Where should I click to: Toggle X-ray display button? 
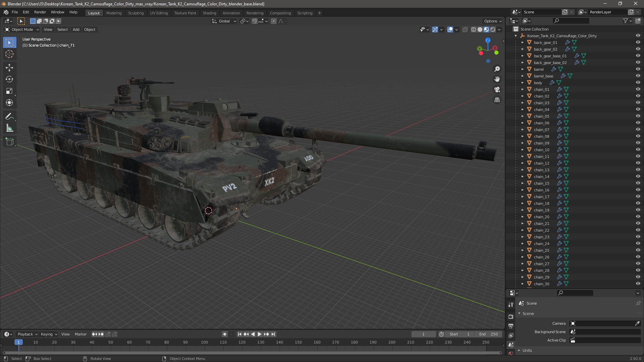point(465,29)
